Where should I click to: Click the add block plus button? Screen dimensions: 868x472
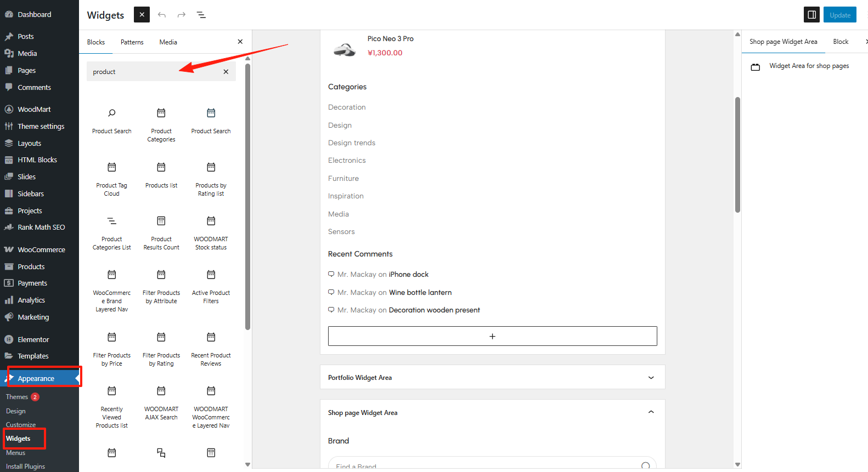(x=492, y=336)
